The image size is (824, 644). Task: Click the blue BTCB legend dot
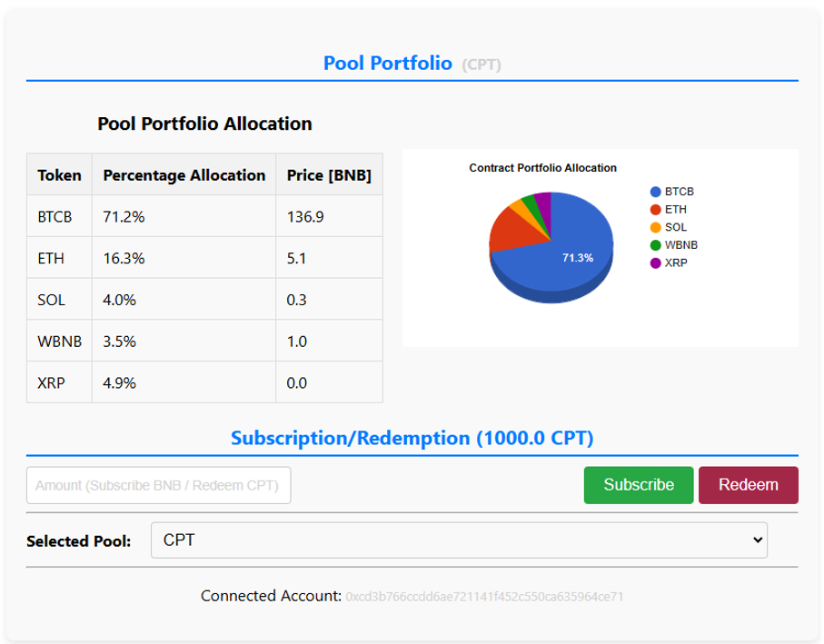coord(655,192)
